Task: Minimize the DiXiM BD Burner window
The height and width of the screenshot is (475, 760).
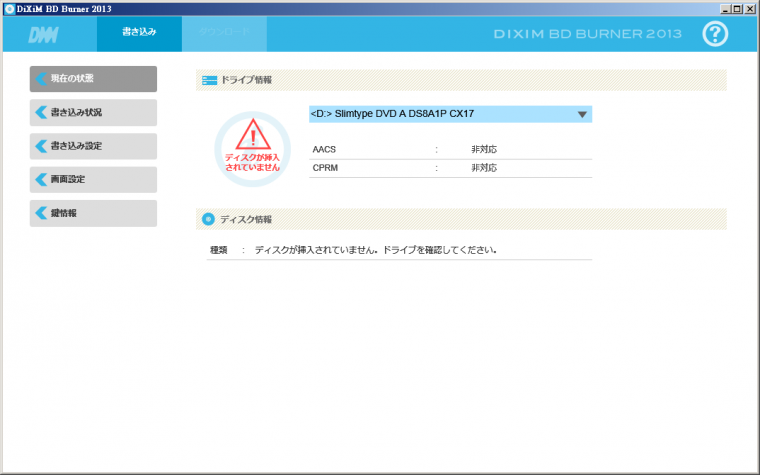Action: [x=721, y=8]
